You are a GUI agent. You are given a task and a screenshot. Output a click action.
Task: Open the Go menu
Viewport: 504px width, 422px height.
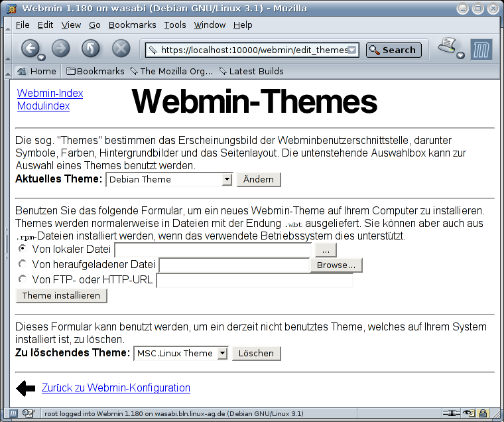point(94,25)
